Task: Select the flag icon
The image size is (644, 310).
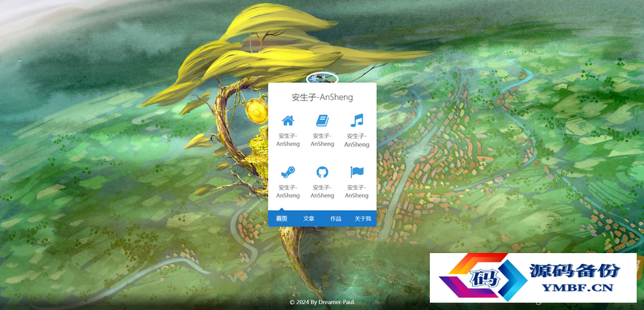Action: tap(356, 172)
